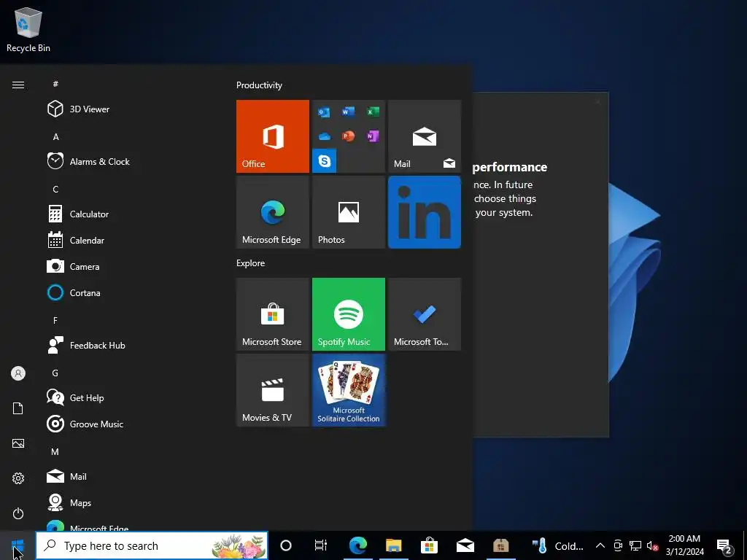Viewport: 747px width, 560px height.
Task: Open the weather widget showing Cold
Action: [557, 545]
